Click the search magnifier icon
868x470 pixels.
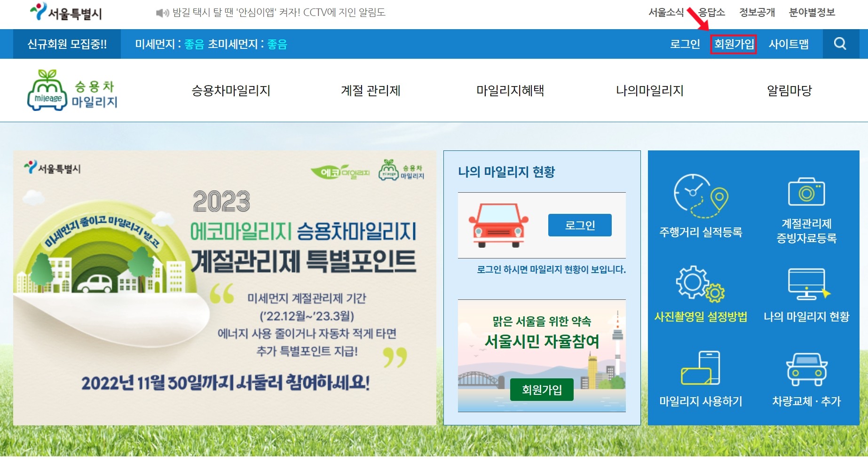point(840,44)
